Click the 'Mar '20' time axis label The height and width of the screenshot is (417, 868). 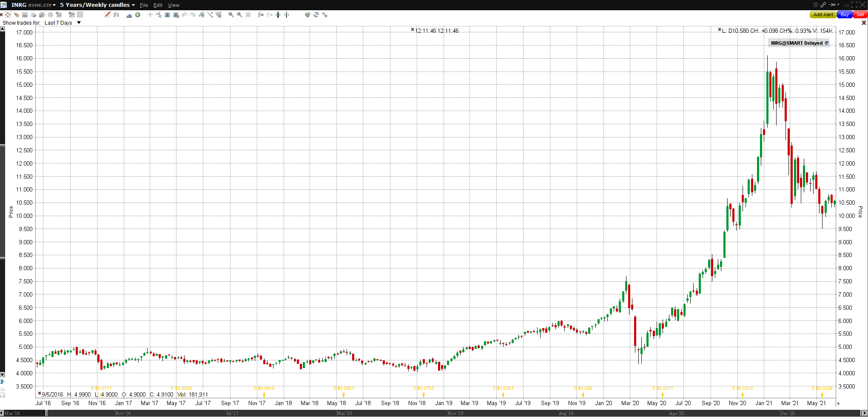pos(630,403)
